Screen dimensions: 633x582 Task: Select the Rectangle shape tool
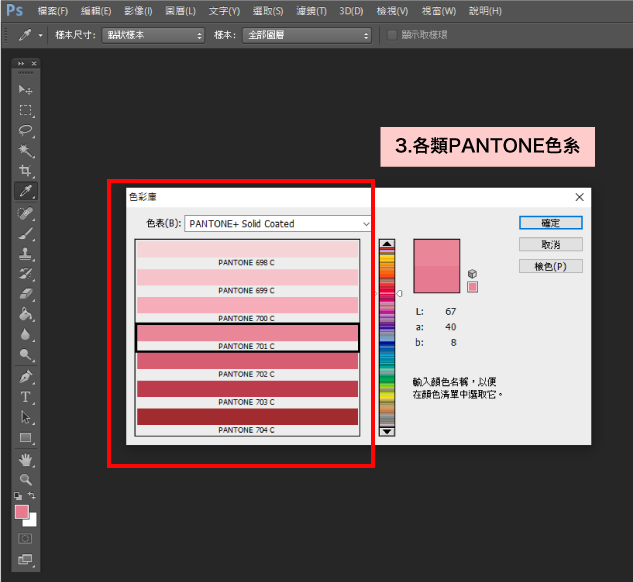(25, 438)
